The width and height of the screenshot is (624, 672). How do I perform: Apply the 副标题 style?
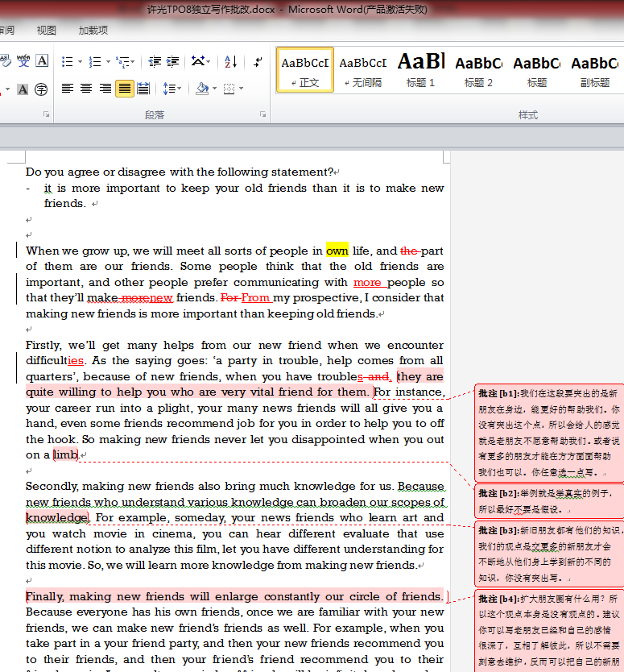pyautogui.click(x=595, y=70)
